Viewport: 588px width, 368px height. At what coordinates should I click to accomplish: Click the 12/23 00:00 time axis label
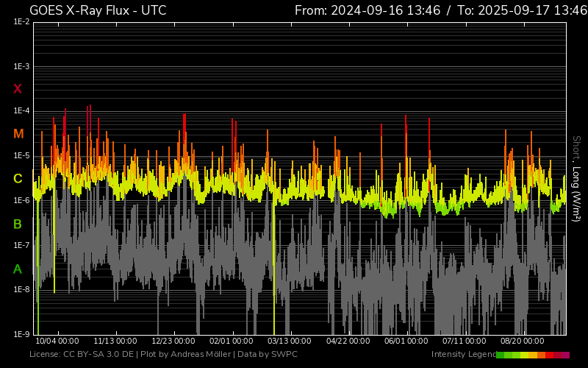pyautogui.click(x=173, y=342)
